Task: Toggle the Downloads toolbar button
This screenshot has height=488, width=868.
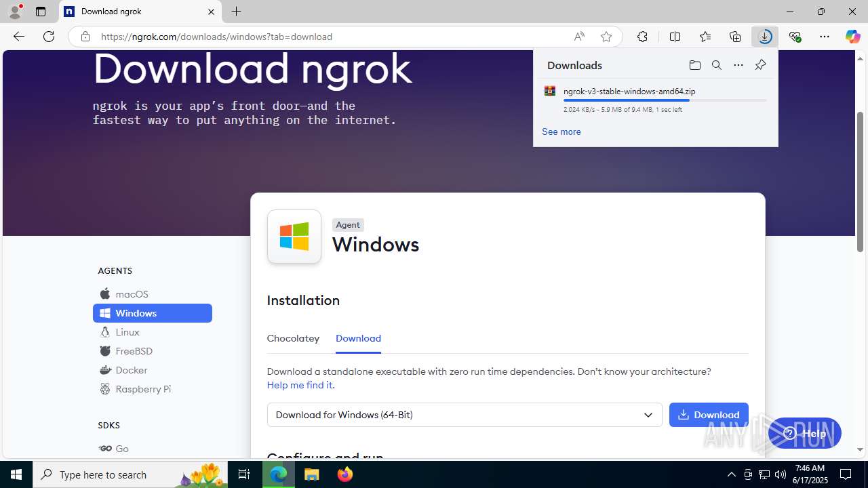Action: [x=765, y=37]
